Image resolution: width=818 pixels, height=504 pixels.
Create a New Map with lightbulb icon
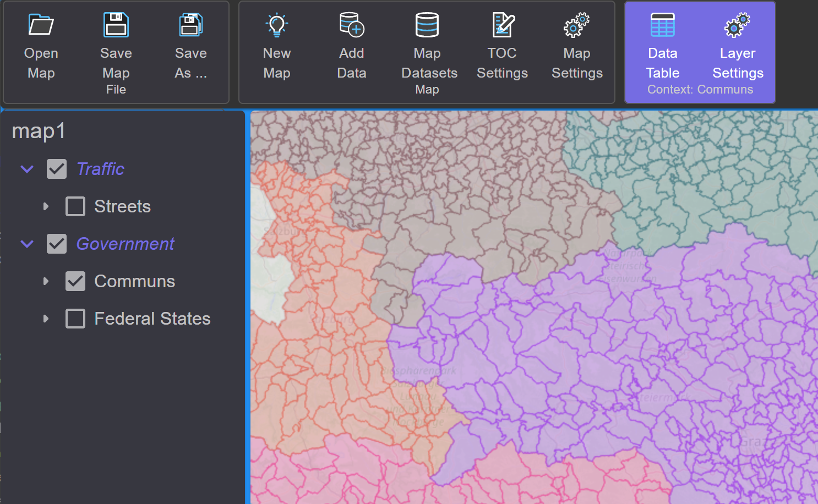coord(277,25)
